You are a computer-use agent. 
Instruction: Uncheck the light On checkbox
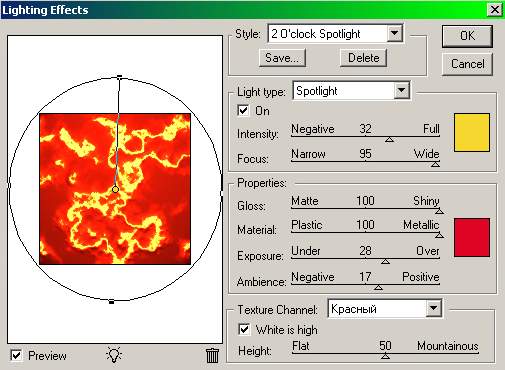tap(243, 110)
